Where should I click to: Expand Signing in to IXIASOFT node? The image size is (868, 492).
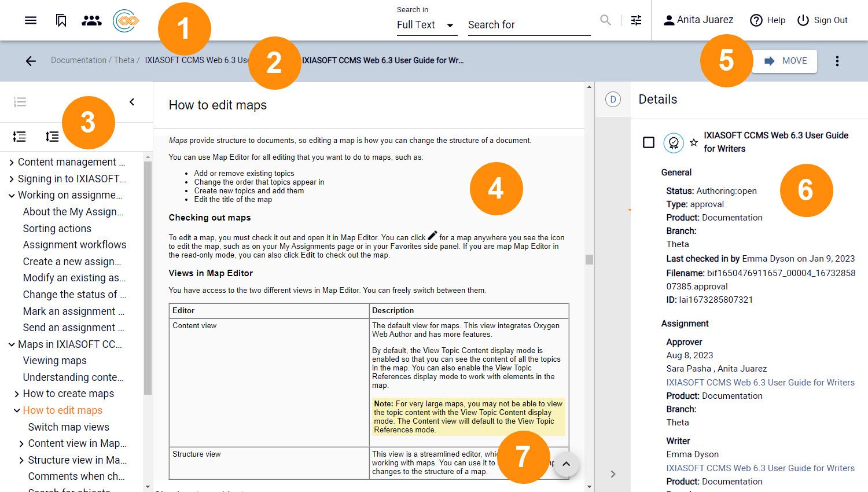click(x=12, y=179)
